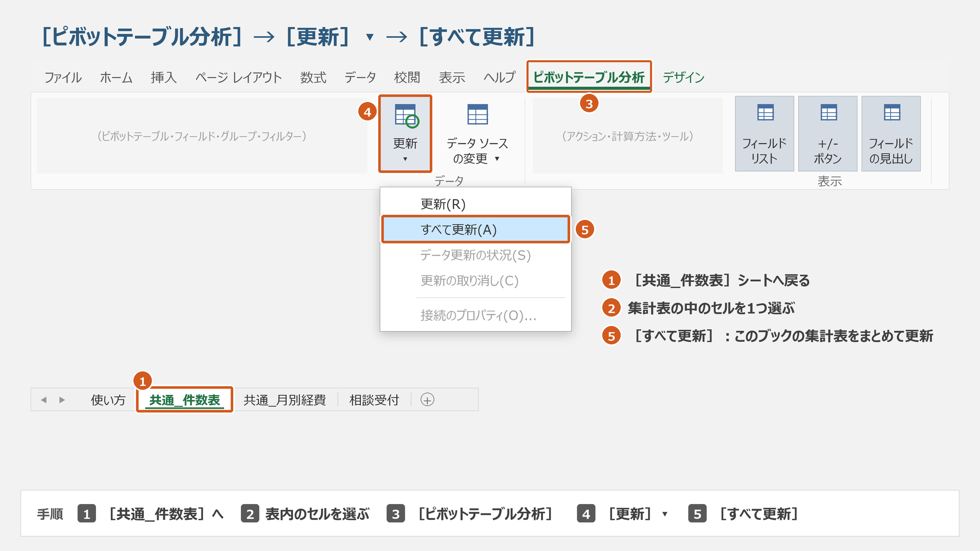
Task: Switch to the 表示 tab
Action: point(452,78)
